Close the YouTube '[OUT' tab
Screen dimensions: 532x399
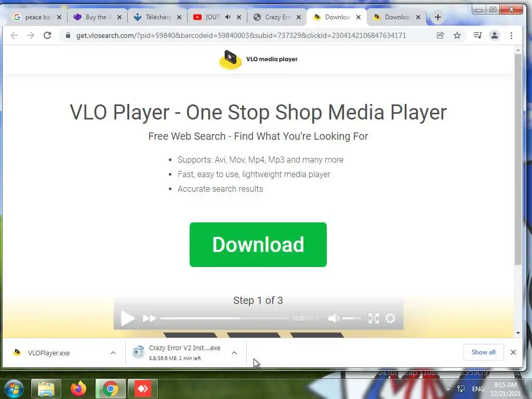pyautogui.click(x=239, y=17)
